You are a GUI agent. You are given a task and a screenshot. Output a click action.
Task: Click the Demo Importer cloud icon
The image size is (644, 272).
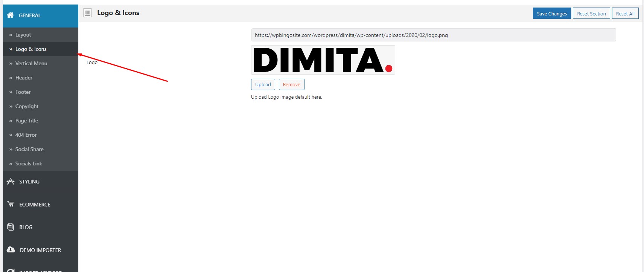point(11,249)
